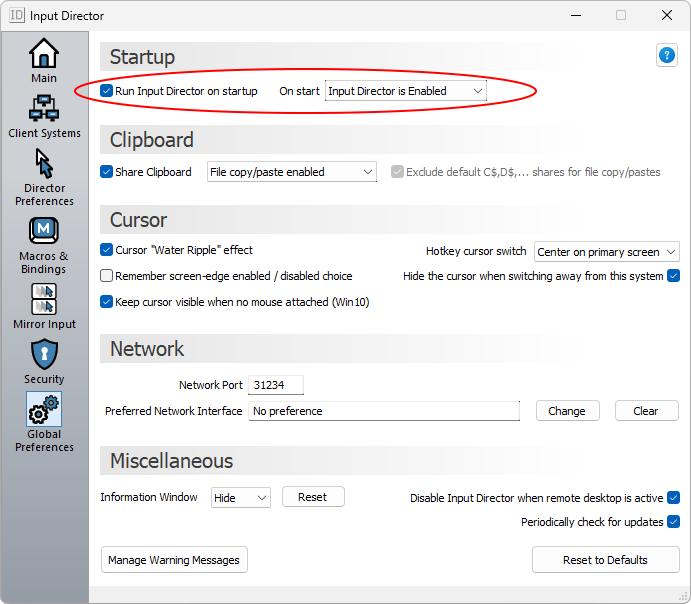Open the Information Window Hide dropdown
Image resolution: width=691 pixels, height=604 pixels.
pos(240,497)
